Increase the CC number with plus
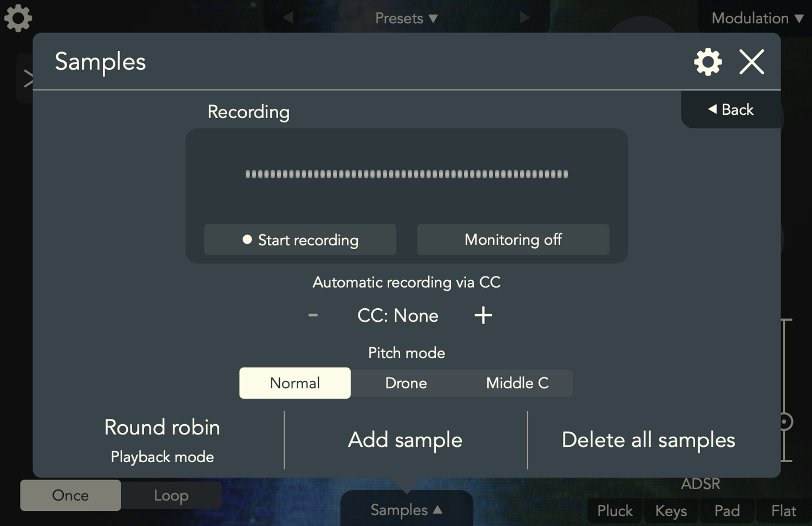 [483, 315]
